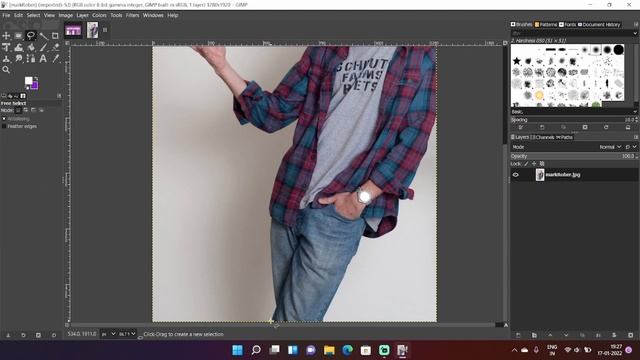
Task: Set mode to add to selection
Action: pyautogui.click(x=26, y=110)
